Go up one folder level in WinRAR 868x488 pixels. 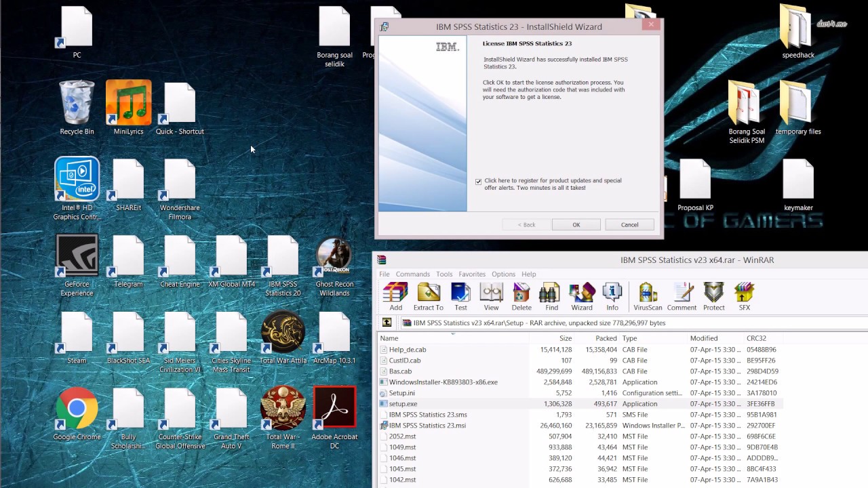click(x=387, y=323)
